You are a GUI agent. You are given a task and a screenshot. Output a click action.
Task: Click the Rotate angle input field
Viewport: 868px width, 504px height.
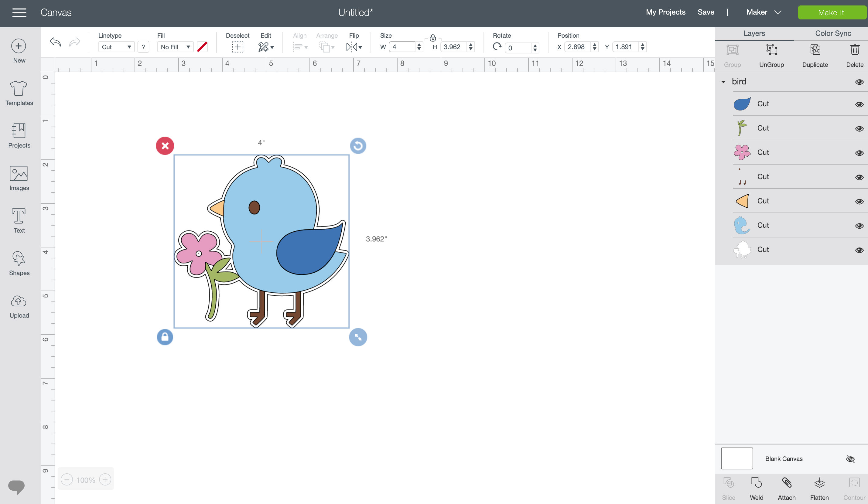518,48
